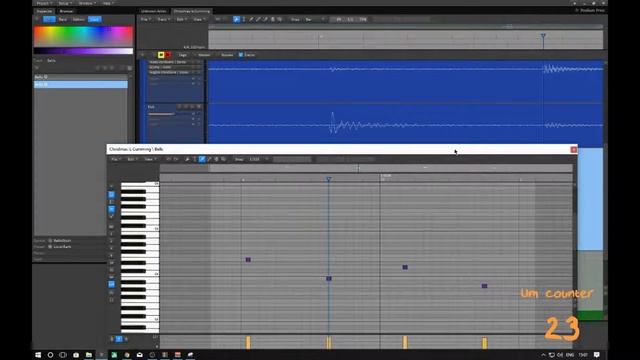
Task: Choose the Pencil tool in arrangement toolbar
Action: (251, 19)
